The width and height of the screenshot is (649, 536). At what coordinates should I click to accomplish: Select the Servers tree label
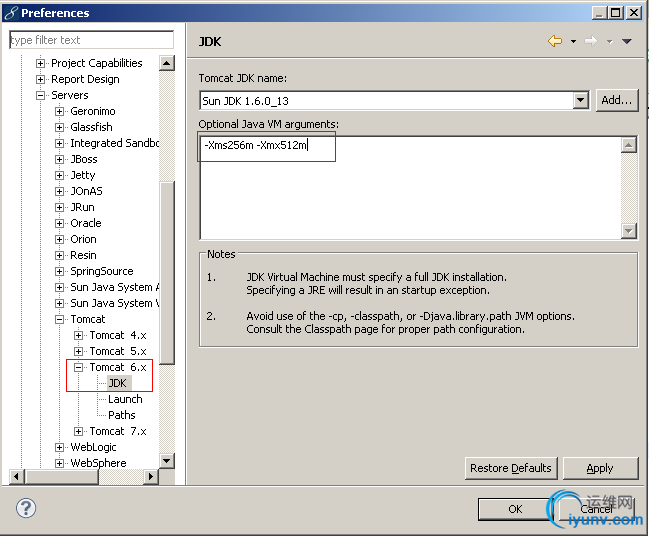pos(70,95)
